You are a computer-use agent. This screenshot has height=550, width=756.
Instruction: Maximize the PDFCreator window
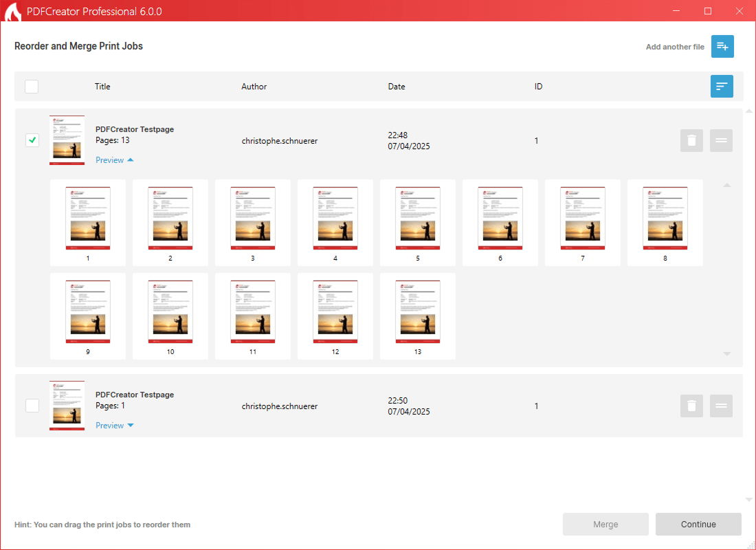coord(708,11)
